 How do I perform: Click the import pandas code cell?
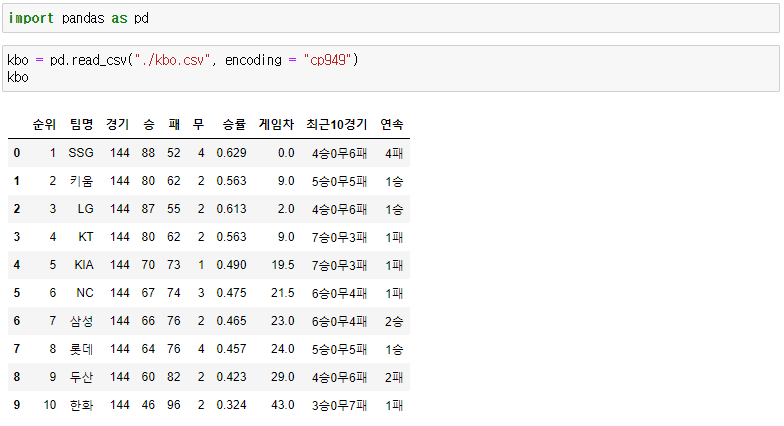pos(390,18)
